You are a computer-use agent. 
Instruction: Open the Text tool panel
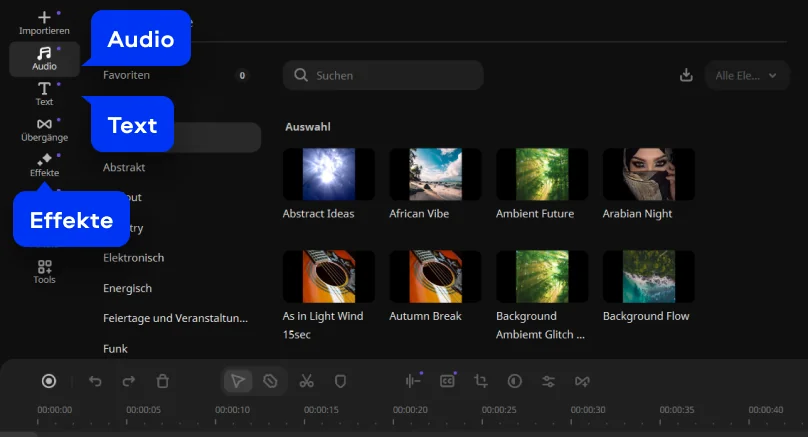point(44,94)
